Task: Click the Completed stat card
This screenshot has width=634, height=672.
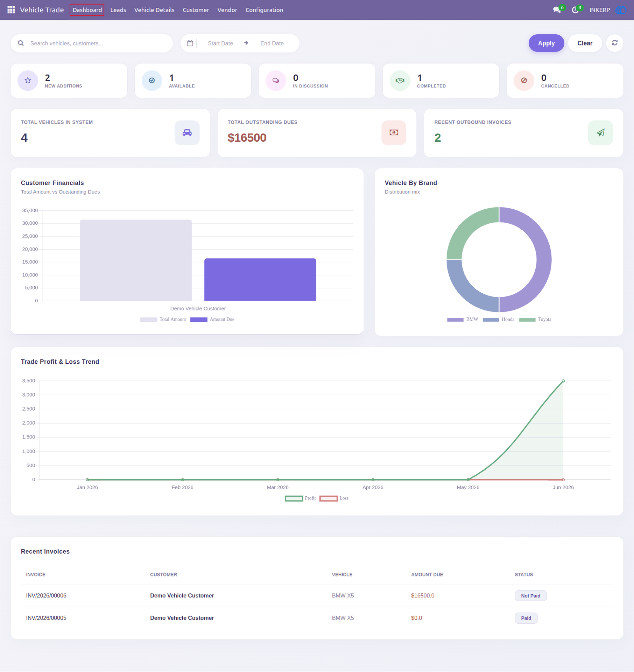Action: 441,80
